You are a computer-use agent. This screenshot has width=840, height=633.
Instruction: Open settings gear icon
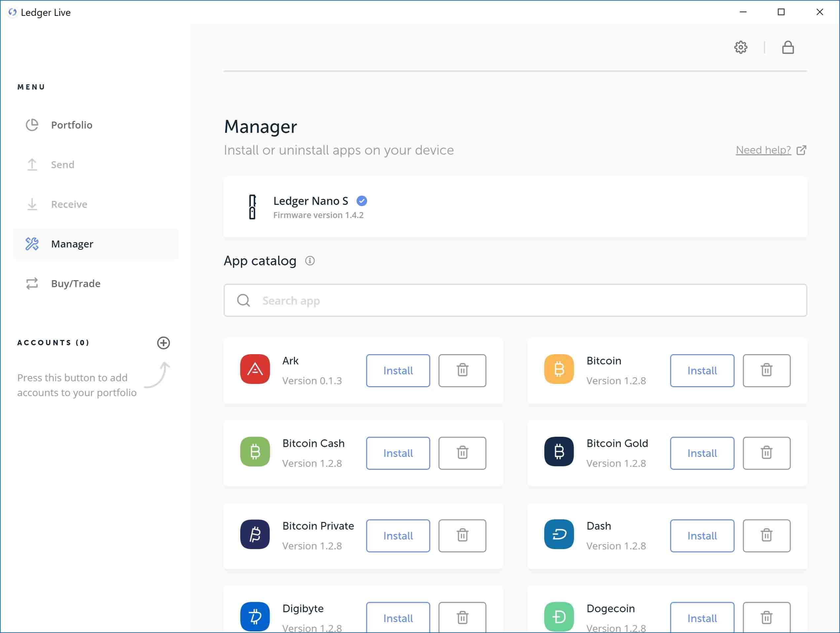(x=741, y=48)
